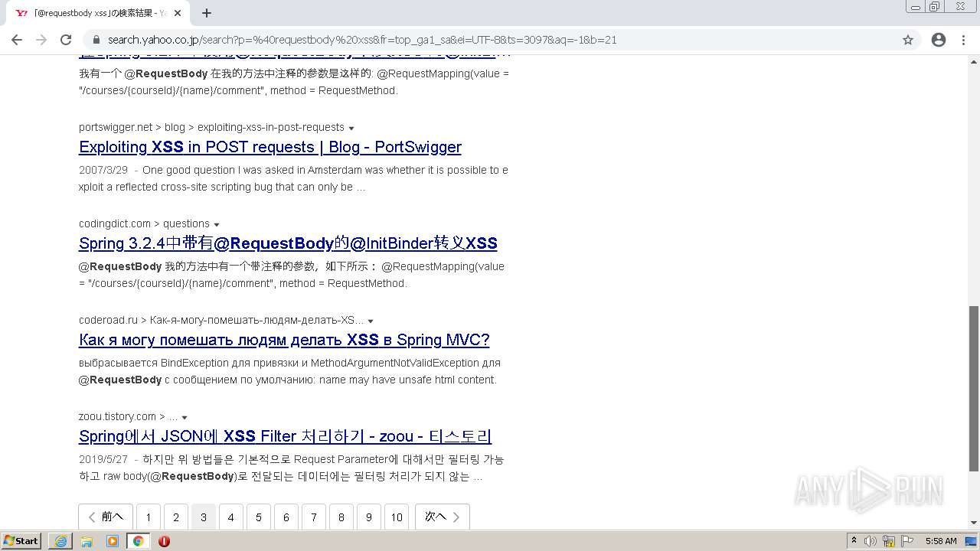Expand dropdown arrow next to portswigger.net URL
The width and height of the screenshot is (980, 551).
351,128
